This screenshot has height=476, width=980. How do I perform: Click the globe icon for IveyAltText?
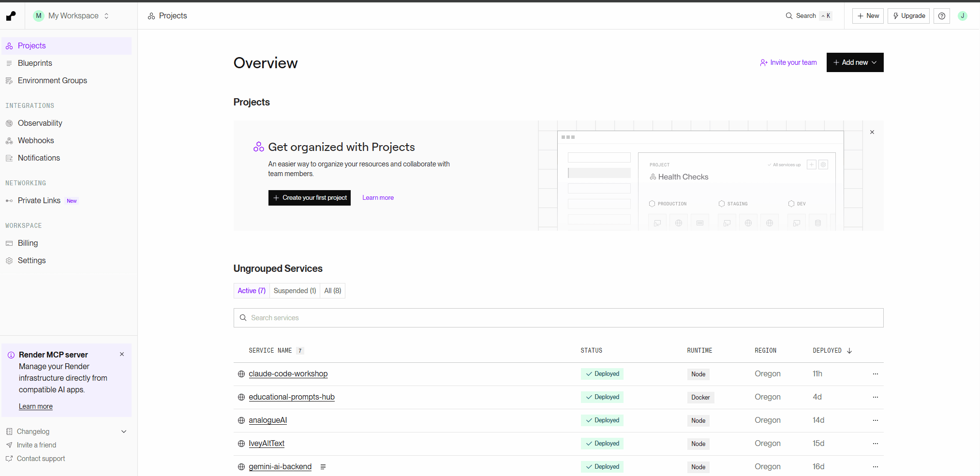tap(241, 444)
